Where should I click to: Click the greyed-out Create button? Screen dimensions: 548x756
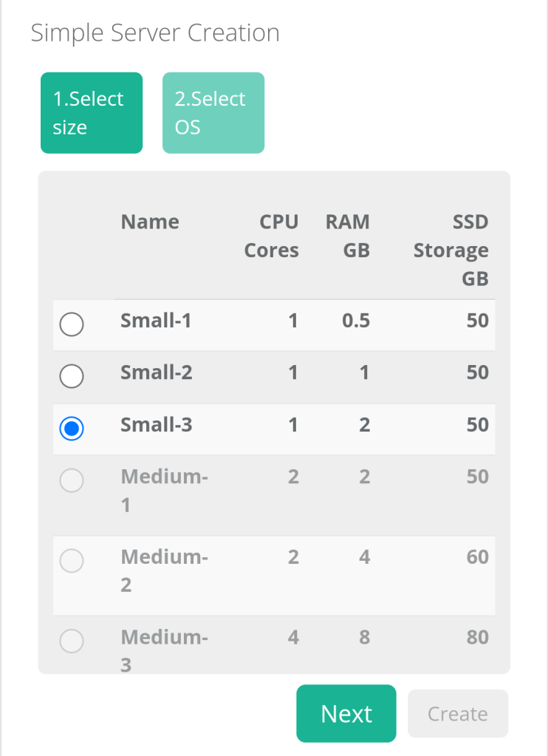(x=457, y=714)
